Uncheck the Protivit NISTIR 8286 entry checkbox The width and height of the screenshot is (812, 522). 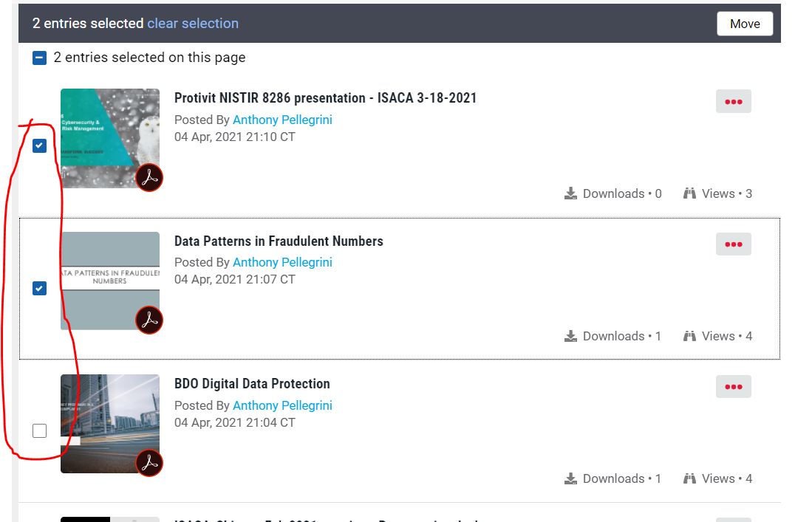pos(40,145)
